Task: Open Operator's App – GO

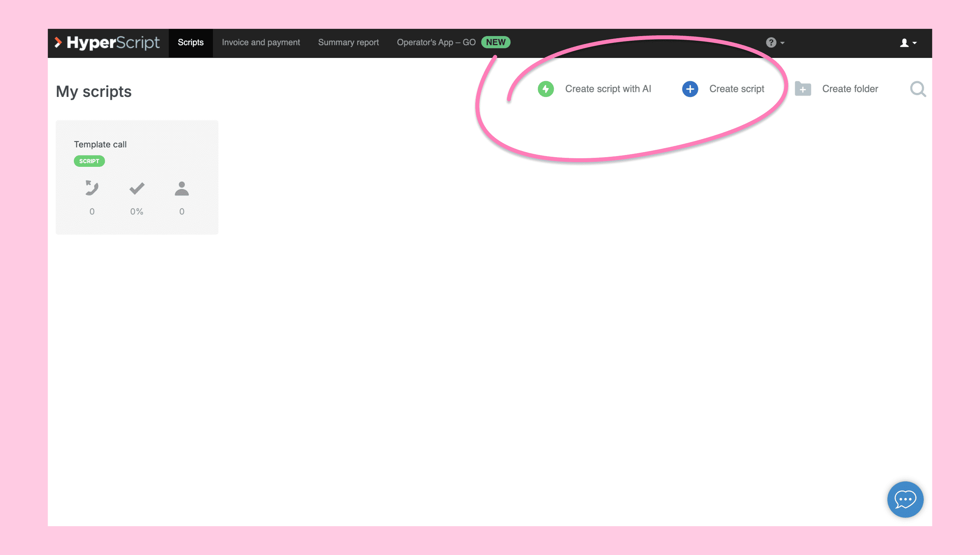Action: tap(436, 43)
